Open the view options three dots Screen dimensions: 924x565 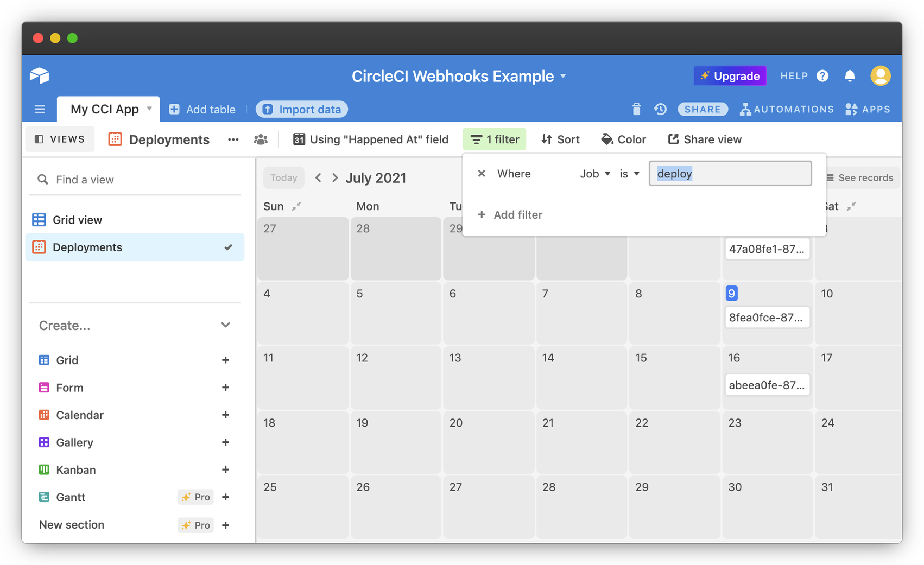[233, 139]
